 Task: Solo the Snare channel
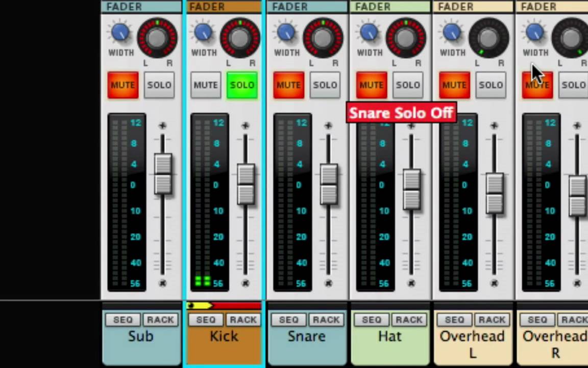(325, 85)
